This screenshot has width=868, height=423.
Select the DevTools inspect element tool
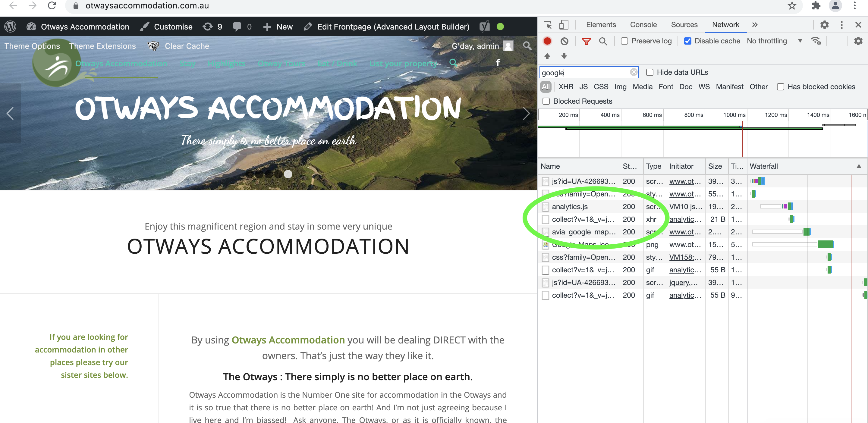tap(548, 25)
